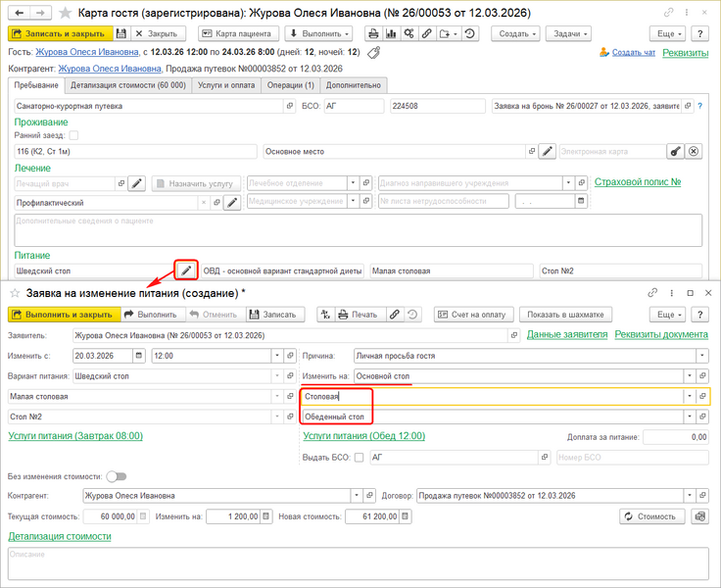Click the key icon beside Электронная карта
This screenshot has height=588, width=721.
pyautogui.click(x=674, y=151)
